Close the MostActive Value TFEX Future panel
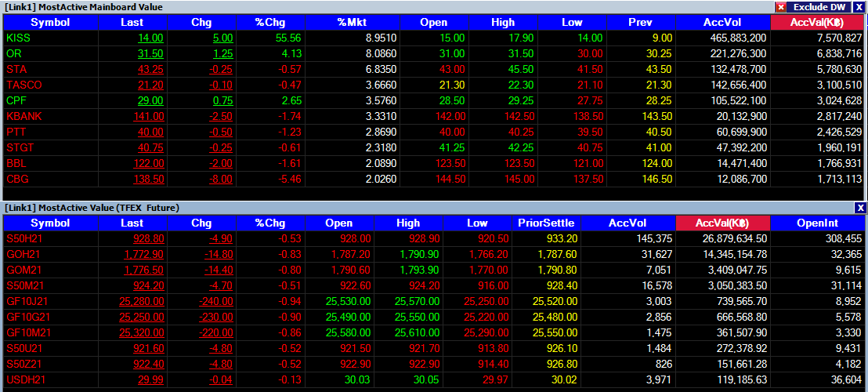The width and height of the screenshot is (868, 392). click(859, 208)
